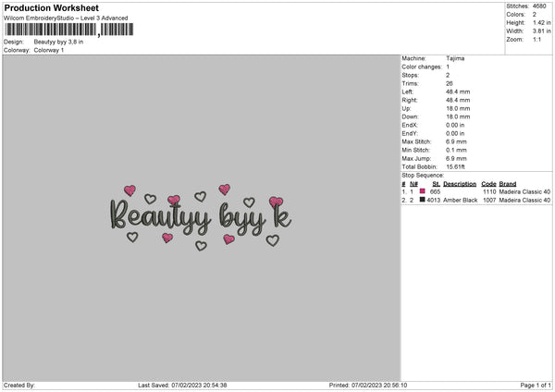The image size is (555, 392).
Task: Select the Stitches count value 4680
Action: [539, 6]
